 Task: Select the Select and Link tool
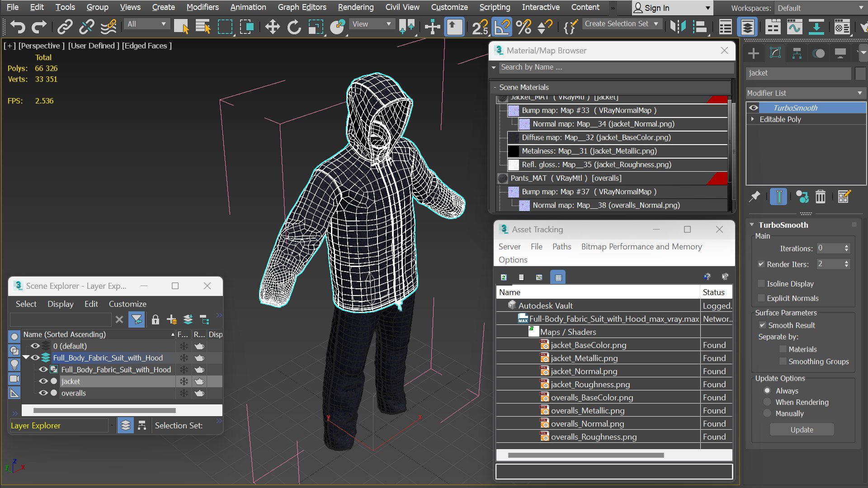pos(65,27)
